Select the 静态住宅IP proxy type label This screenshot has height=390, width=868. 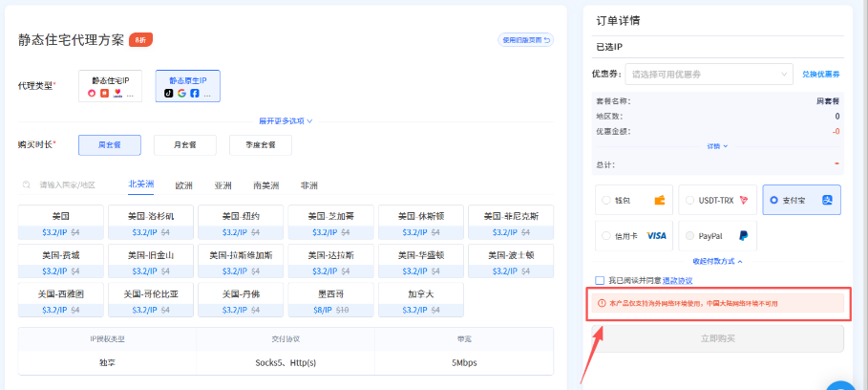110,81
